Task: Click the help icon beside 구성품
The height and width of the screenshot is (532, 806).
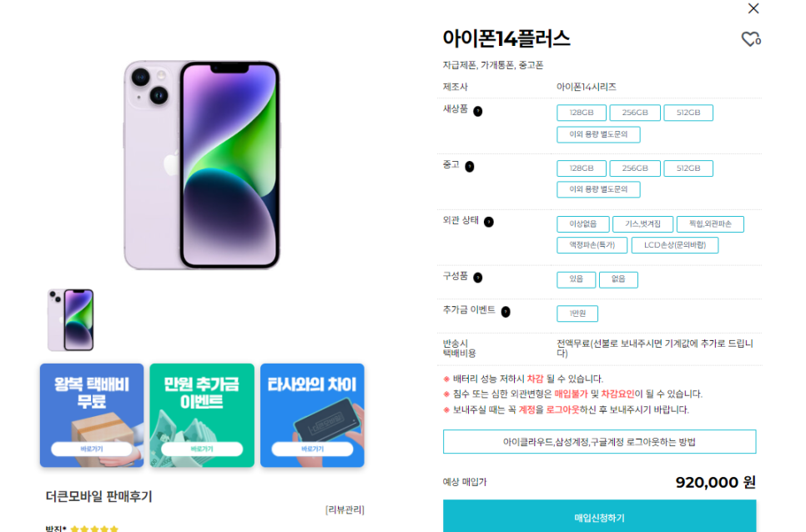Action: point(477,278)
